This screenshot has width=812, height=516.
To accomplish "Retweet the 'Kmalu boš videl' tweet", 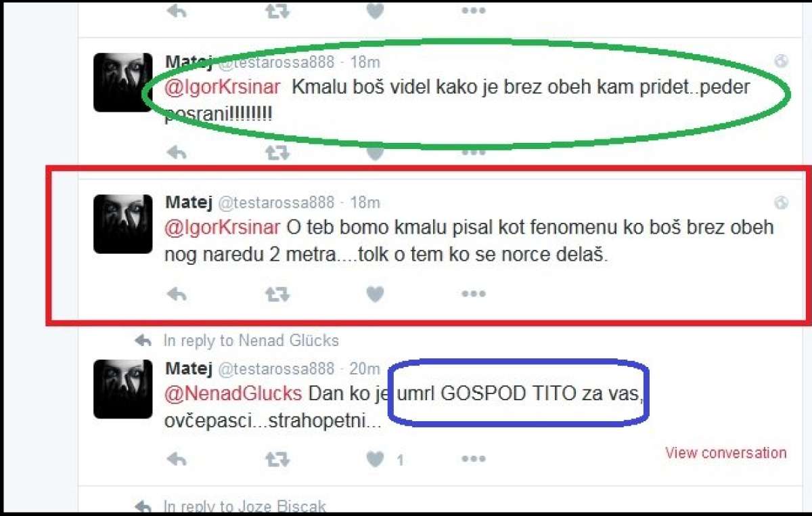I will point(277,152).
